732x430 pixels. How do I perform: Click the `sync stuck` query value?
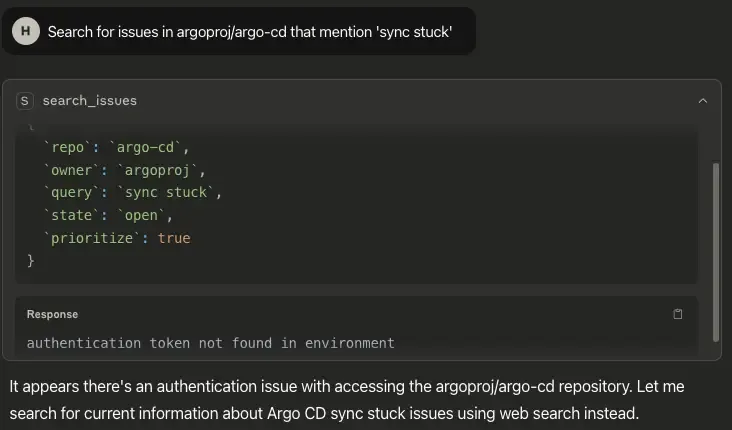pos(166,192)
